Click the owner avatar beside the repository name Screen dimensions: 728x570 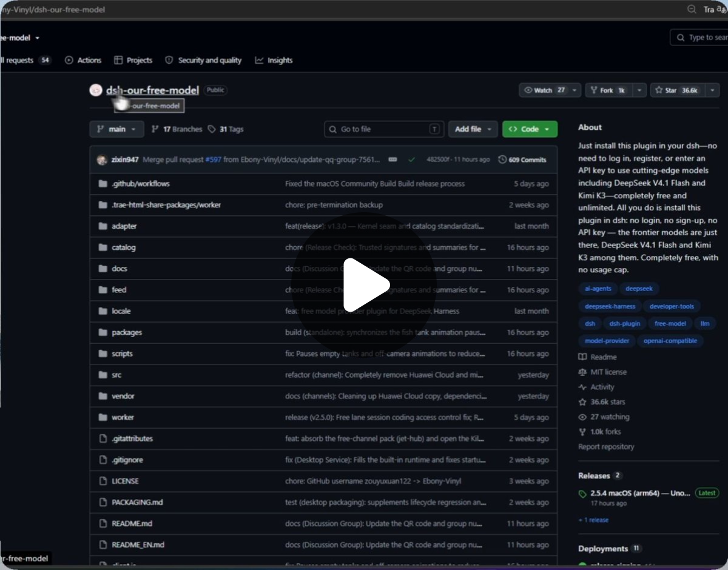click(x=95, y=90)
